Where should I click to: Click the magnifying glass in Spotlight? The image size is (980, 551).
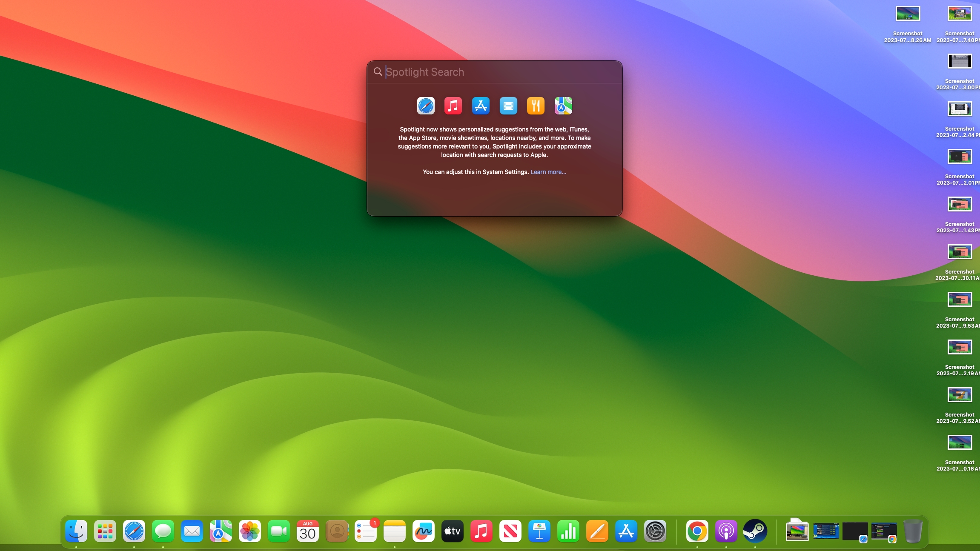click(378, 71)
